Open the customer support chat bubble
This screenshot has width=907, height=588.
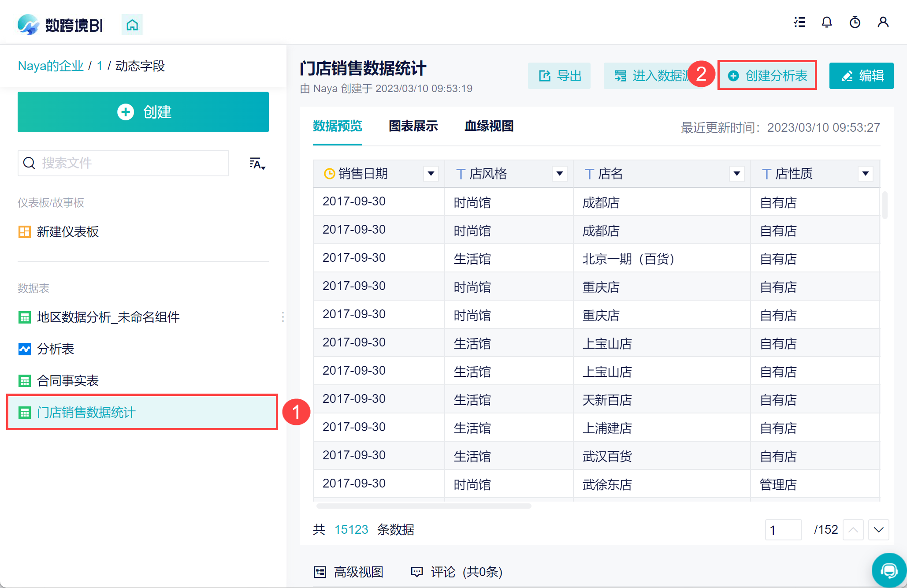tap(889, 571)
